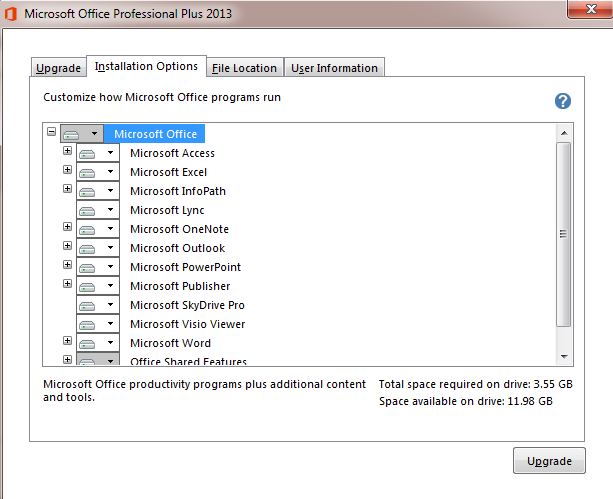
Task: Open install option dropdown for Microsoft Excel
Action: tap(98, 172)
